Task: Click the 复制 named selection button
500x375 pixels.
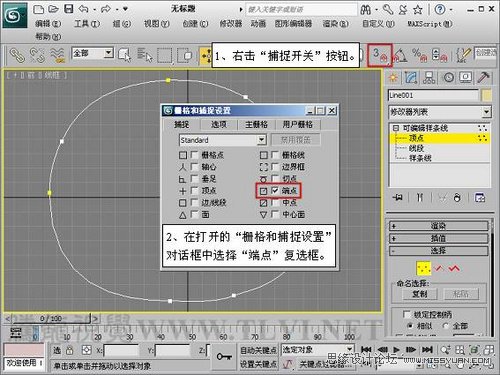Action: 420,294
